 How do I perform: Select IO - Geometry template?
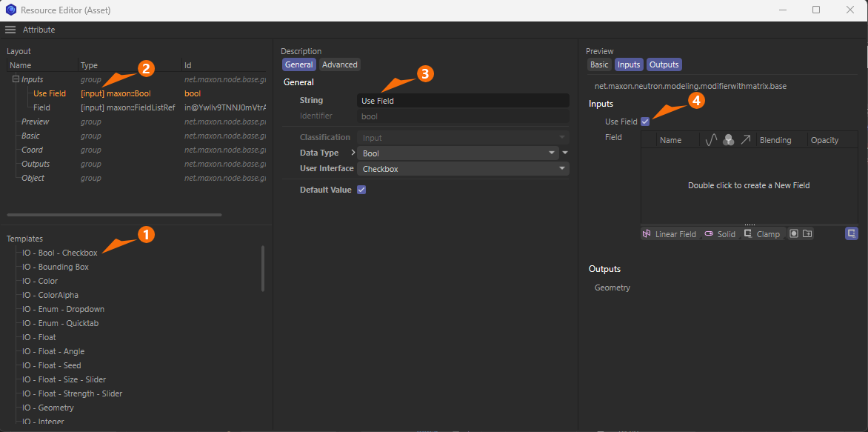click(47, 408)
